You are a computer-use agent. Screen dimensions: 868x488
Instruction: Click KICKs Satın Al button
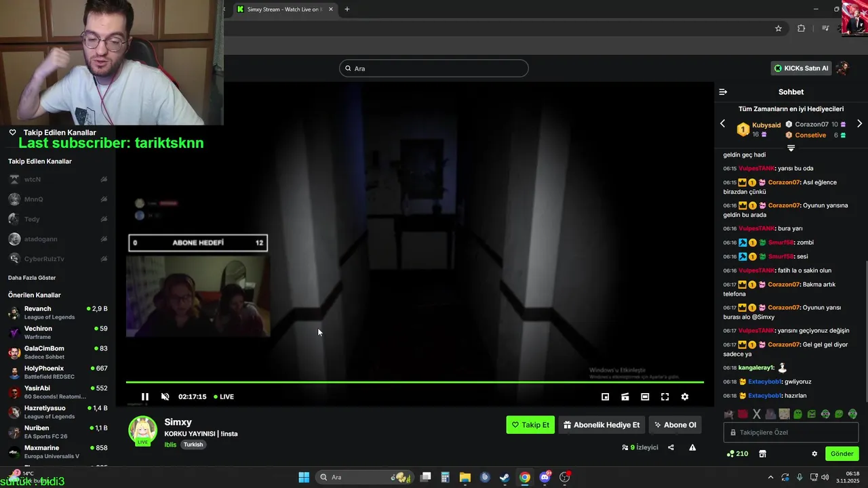802,68
